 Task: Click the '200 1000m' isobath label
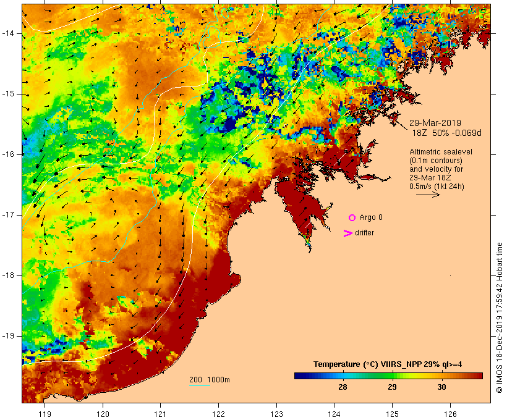[210, 380]
